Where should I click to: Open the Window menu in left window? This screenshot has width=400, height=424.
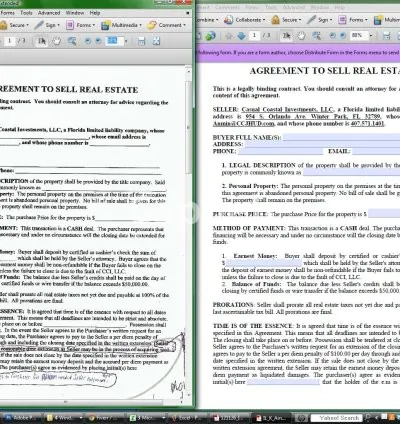(x=74, y=13)
